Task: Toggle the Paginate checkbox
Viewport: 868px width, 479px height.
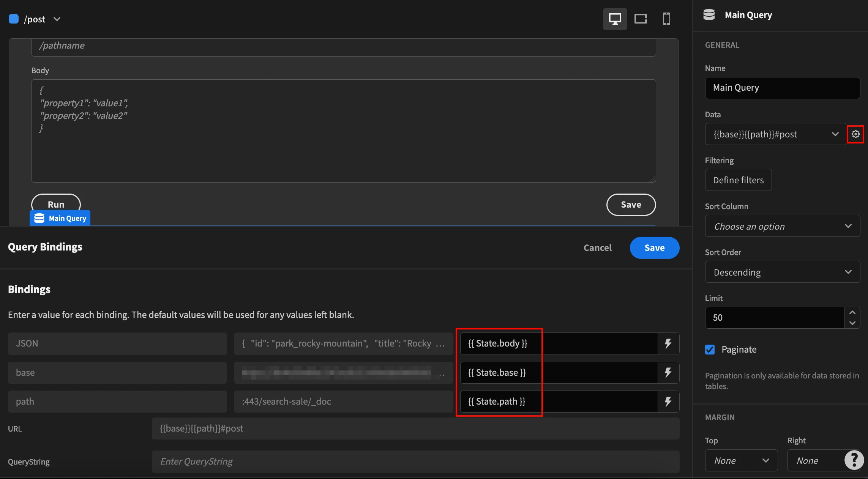Action: point(710,350)
